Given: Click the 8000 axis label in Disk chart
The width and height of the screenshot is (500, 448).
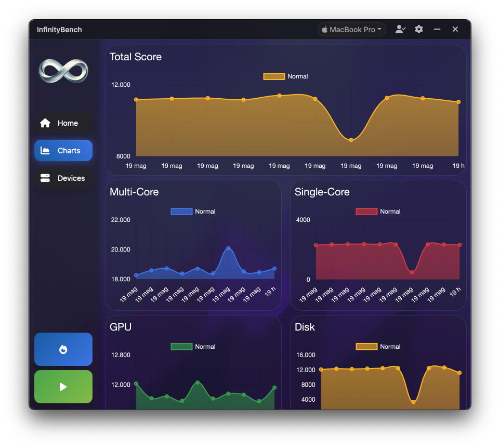Looking at the screenshot, I should point(308,385).
